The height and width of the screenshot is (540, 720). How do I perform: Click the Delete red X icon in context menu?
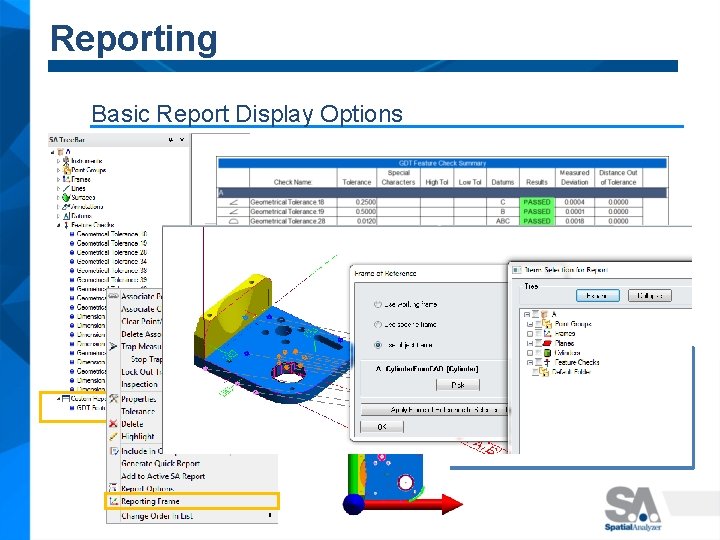pos(113,423)
